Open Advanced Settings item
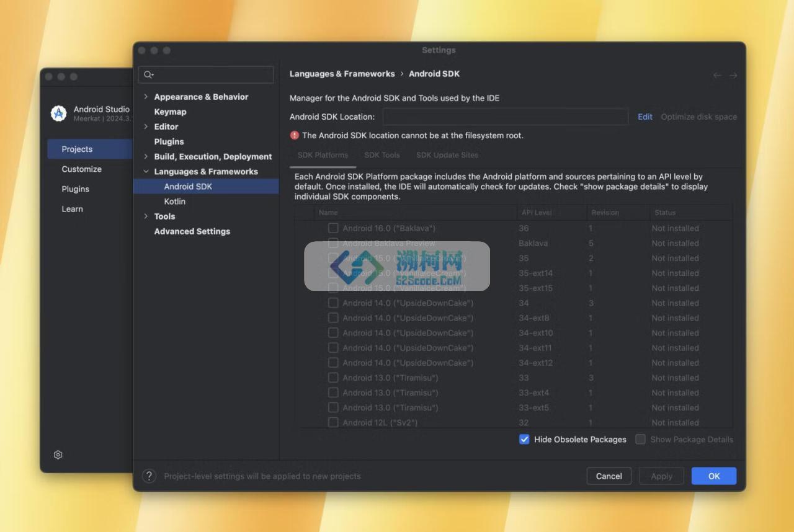The height and width of the screenshot is (532, 794). click(192, 231)
